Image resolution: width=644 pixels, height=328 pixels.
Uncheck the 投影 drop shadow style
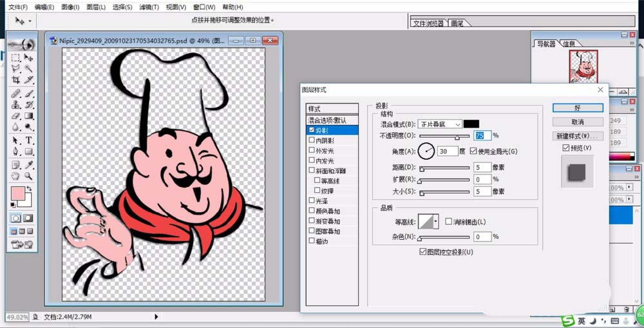pyautogui.click(x=312, y=130)
